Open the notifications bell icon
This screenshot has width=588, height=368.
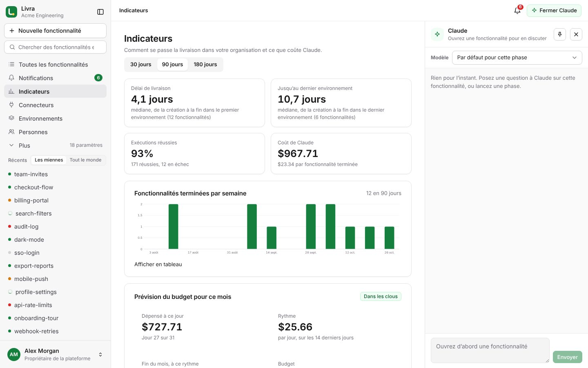click(517, 11)
